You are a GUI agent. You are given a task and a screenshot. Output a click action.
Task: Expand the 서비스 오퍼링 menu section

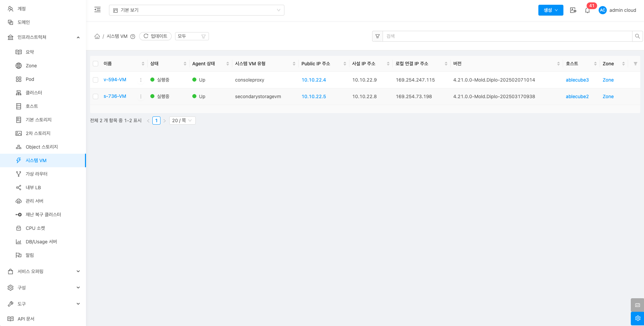point(43,271)
